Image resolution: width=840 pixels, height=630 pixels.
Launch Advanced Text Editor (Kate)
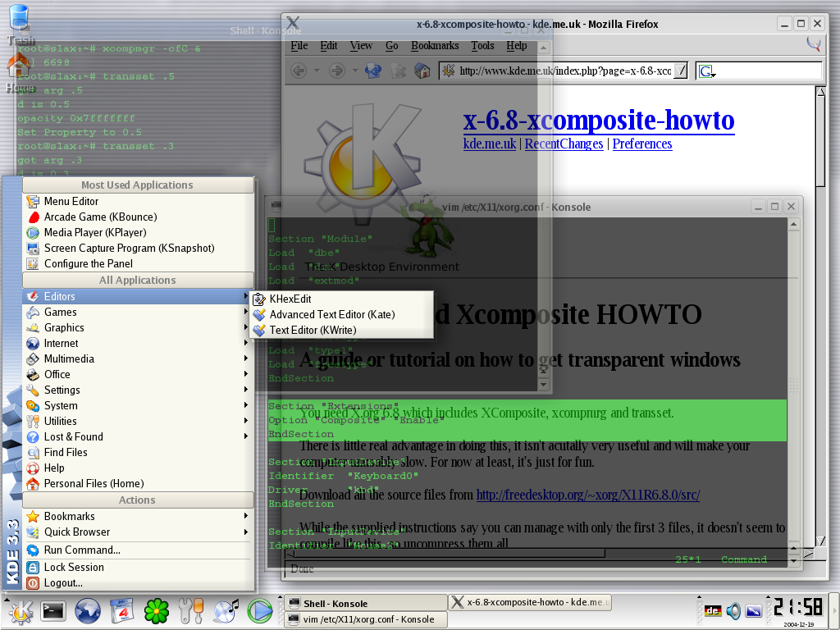coord(342,314)
